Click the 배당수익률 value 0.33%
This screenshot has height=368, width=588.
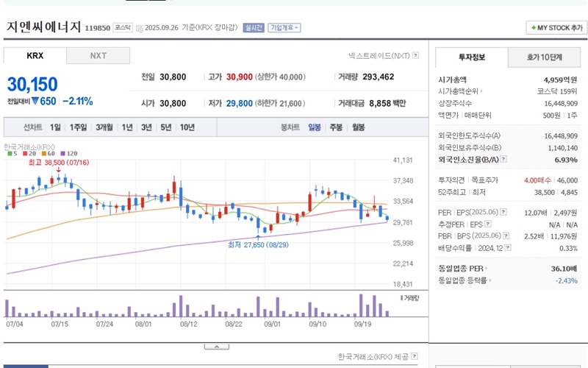pyautogui.click(x=568, y=248)
